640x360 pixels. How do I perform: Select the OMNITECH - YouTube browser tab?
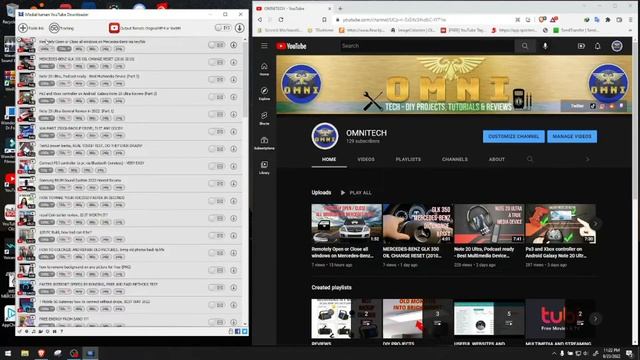(293, 8)
